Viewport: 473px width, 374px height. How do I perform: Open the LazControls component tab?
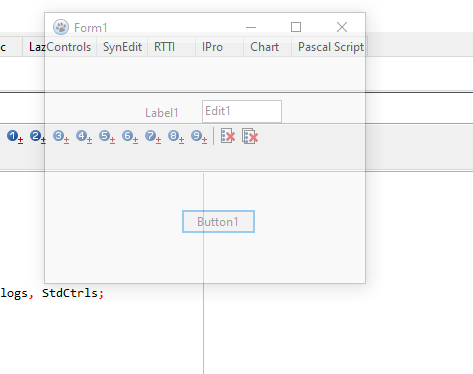coord(60,47)
